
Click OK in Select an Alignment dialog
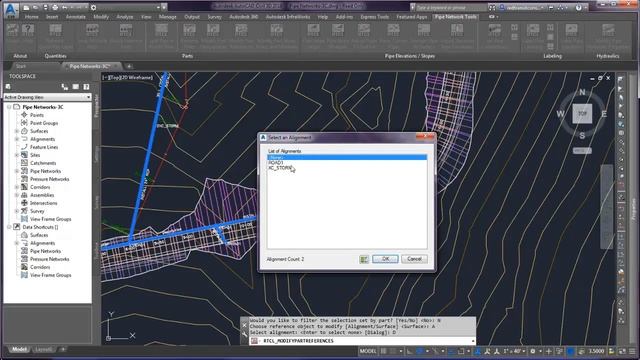pyautogui.click(x=385, y=259)
